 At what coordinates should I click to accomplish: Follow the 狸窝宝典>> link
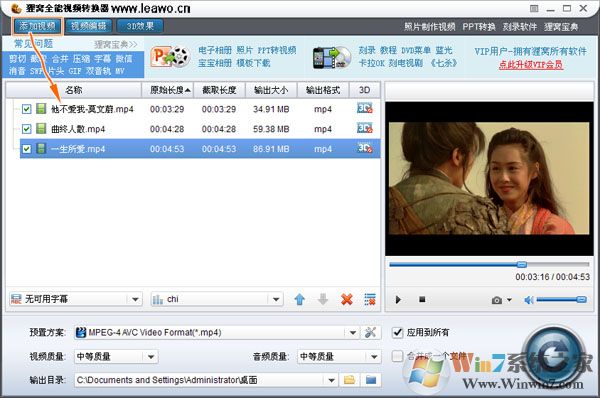click(x=116, y=44)
